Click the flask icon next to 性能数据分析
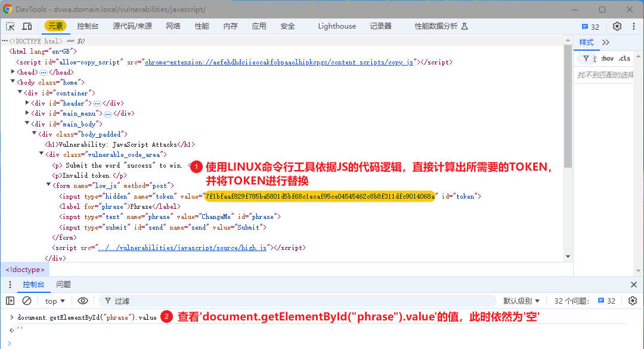This screenshot has width=644, height=349. click(465, 26)
